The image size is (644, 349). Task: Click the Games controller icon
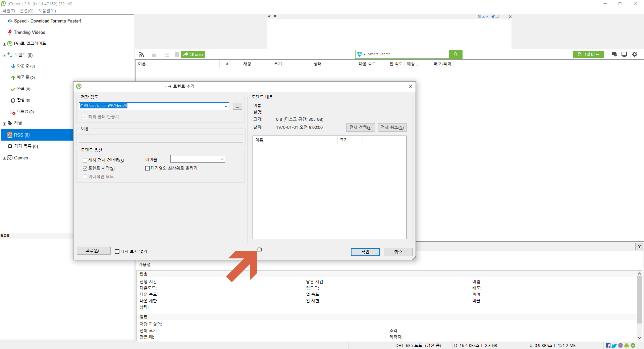click(x=10, y=158)
